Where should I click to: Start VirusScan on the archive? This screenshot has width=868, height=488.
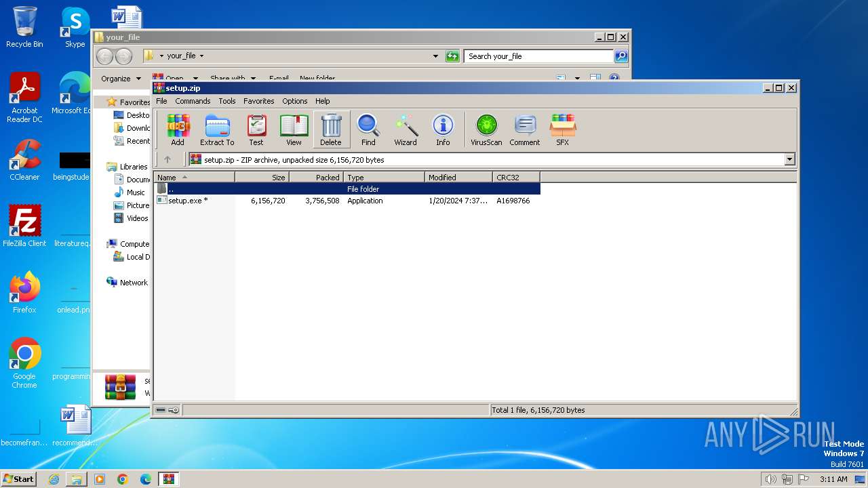click(x=486, y=129)
